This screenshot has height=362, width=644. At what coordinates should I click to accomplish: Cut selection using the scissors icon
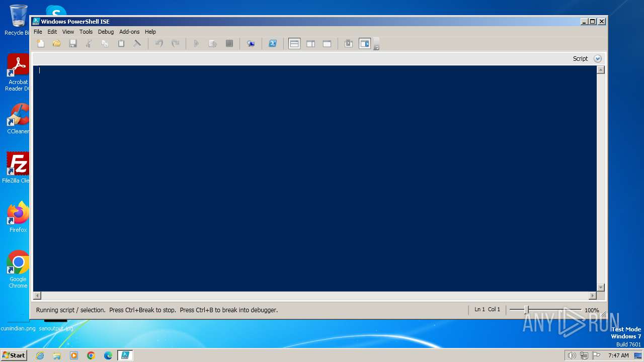tap(89, 44)
